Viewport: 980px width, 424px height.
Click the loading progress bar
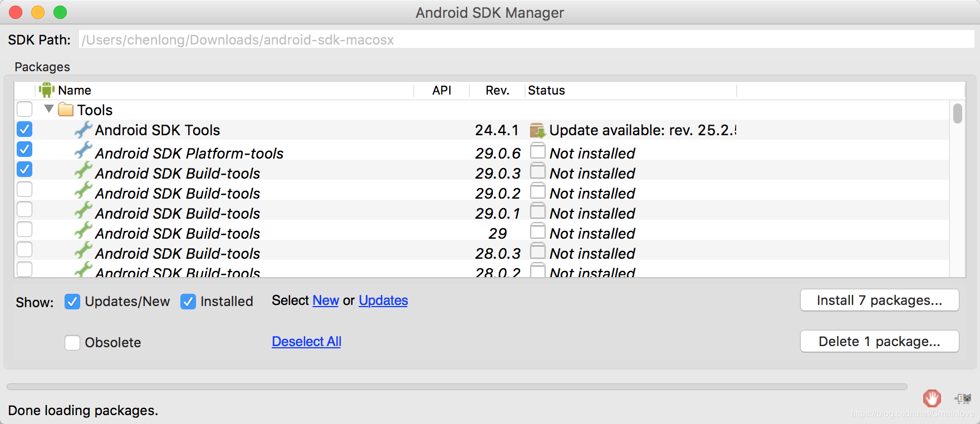pyautogui.click(x=457, y=386)
